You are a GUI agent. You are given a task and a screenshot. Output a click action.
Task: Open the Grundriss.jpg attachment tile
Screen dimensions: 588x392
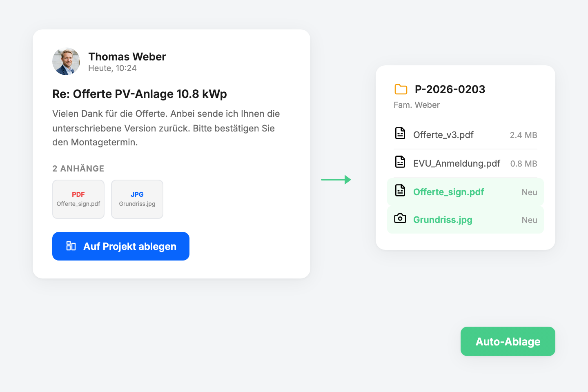137,199
